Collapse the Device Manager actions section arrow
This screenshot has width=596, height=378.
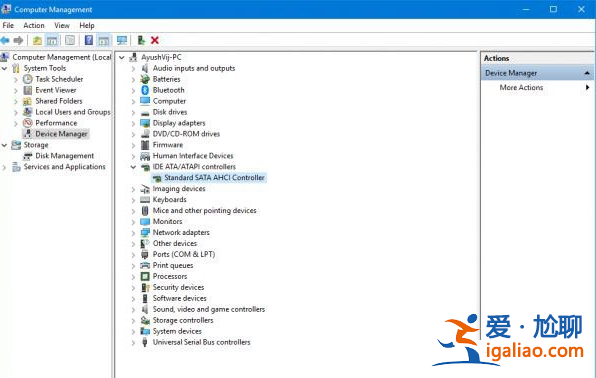click(587, 73)
